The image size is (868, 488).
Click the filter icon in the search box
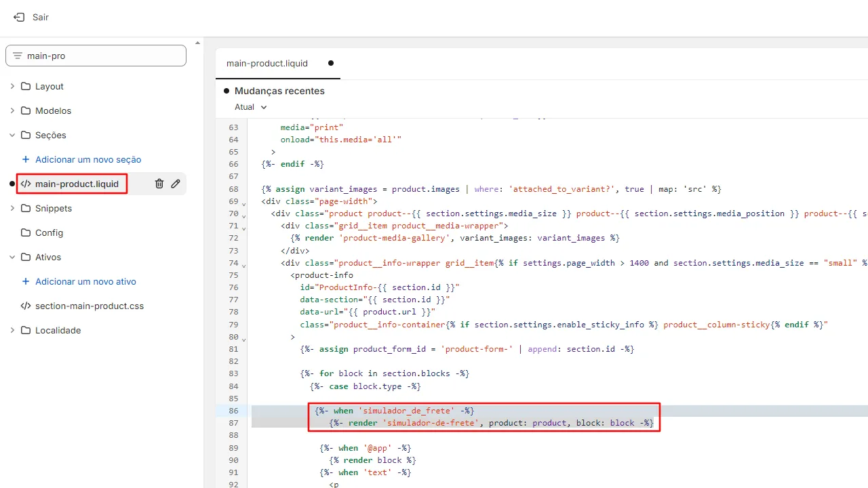click(x=18, y=56)
